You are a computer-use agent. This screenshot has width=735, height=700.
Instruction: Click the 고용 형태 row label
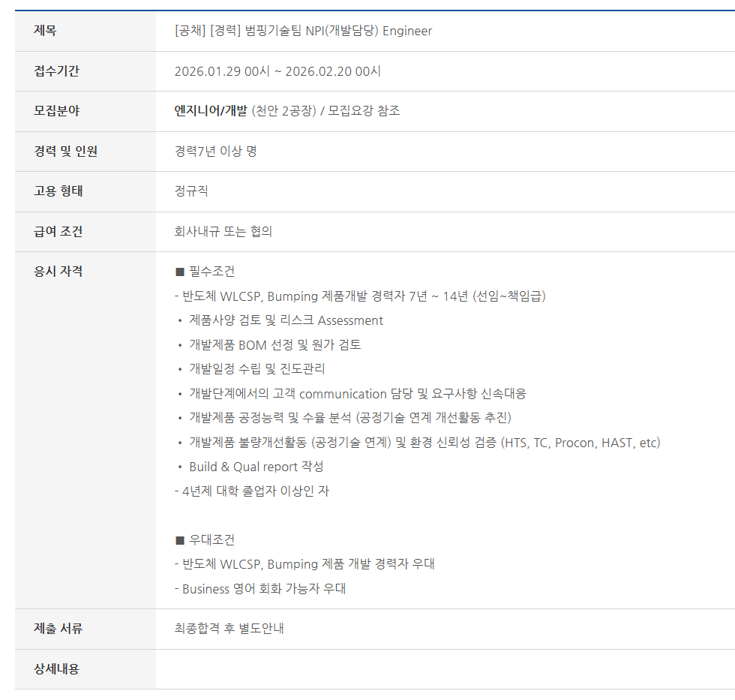coord(58,191)
